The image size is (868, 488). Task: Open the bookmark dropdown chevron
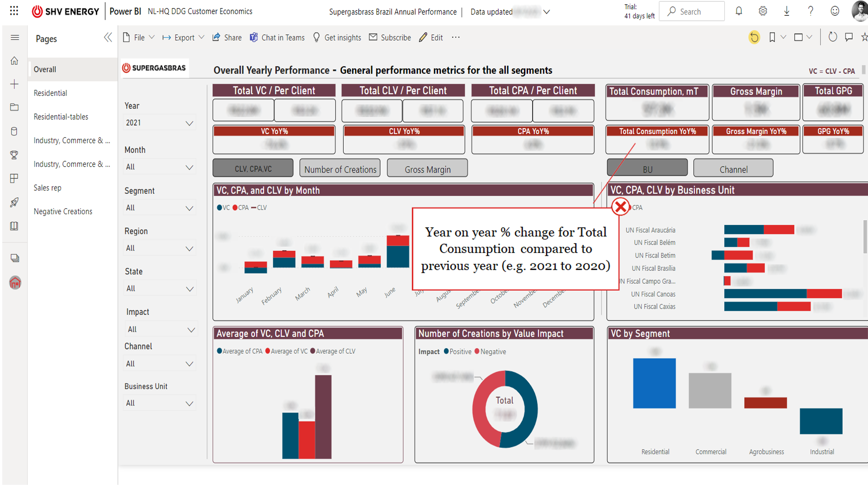tap(783, 38)
